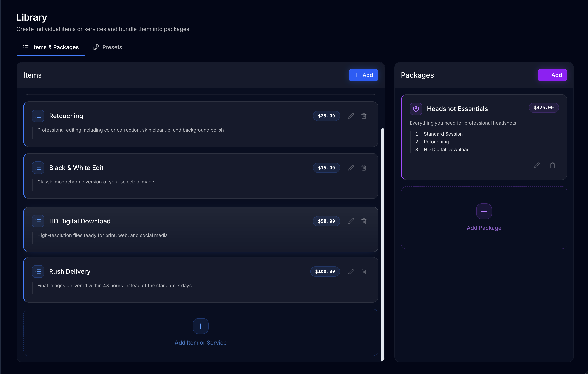
Task: Delete the Headshot Essentials package
Action: point(553,166)
